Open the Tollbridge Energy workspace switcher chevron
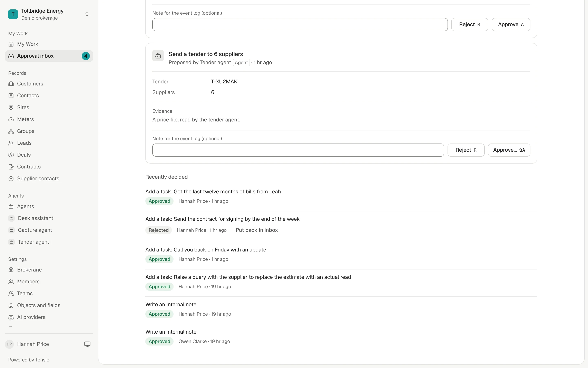Screen dimensions: 588x368 87,14
